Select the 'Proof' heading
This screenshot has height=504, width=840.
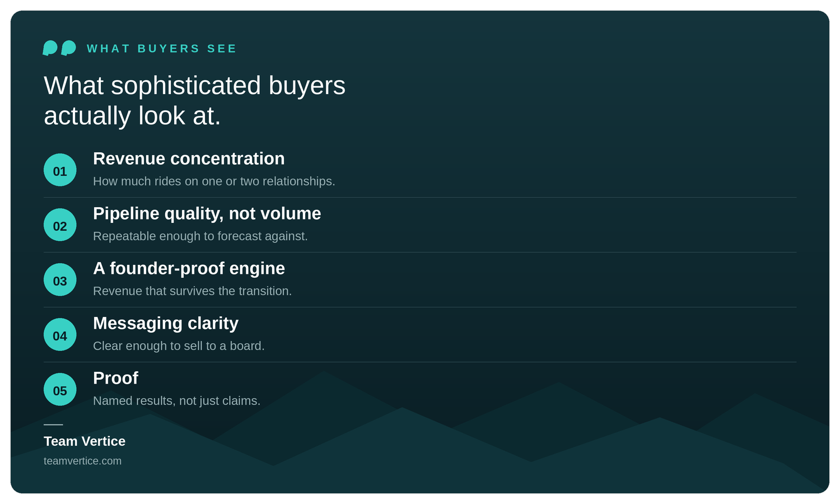[x=115, y=378]
